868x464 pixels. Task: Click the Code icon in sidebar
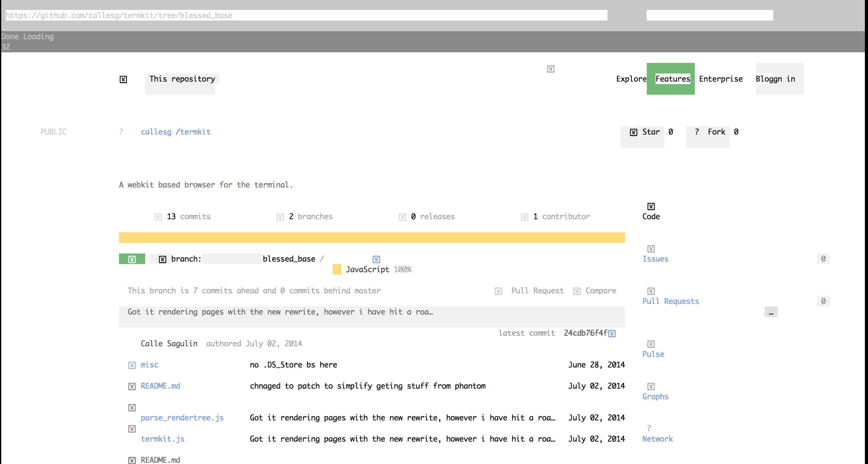coord(651,206)
